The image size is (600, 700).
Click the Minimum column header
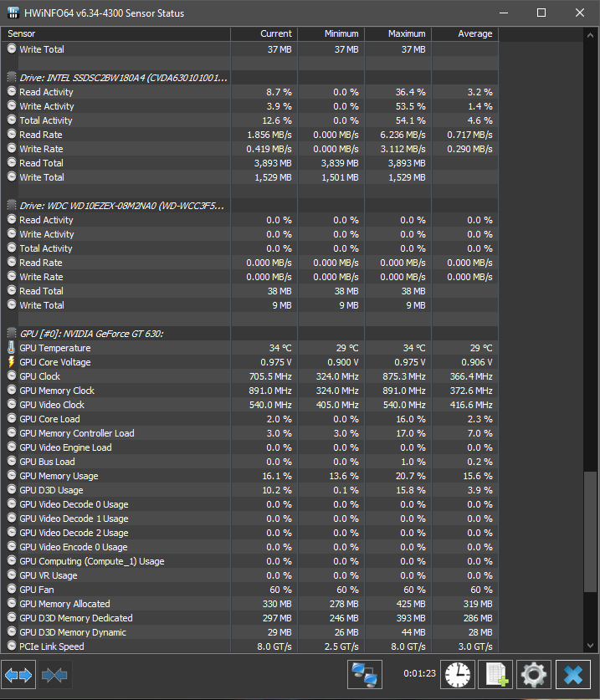click(331, 33)
